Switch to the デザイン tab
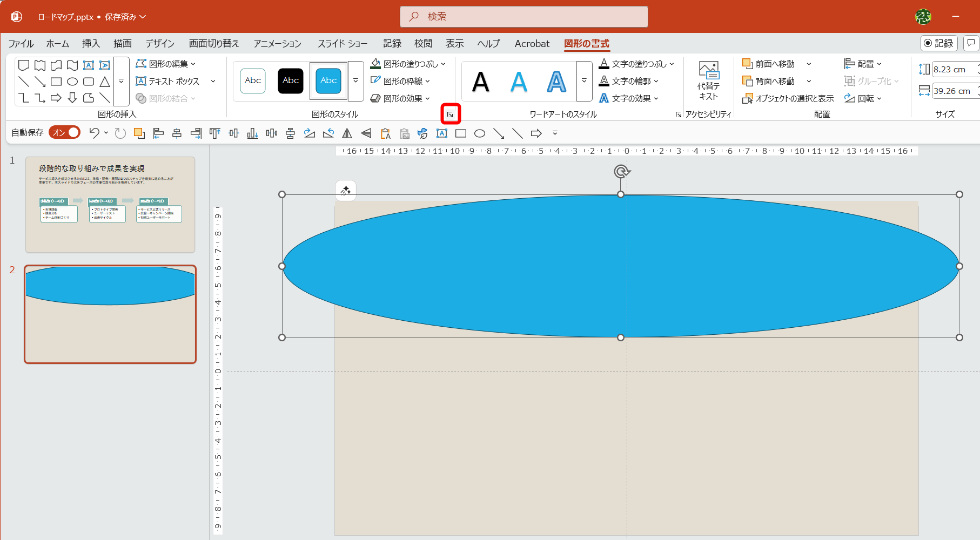This screenshot has width=980, height=540. 160,44
